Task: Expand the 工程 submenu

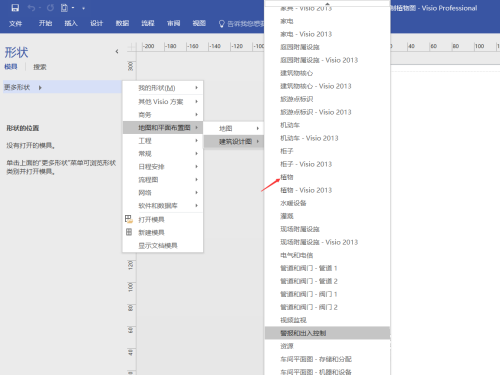Action: coord(163,141)
